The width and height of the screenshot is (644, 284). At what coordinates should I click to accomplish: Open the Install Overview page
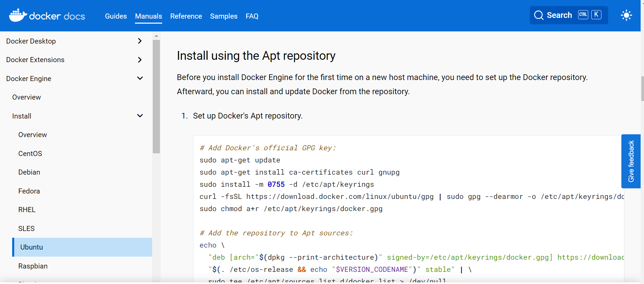32,135
